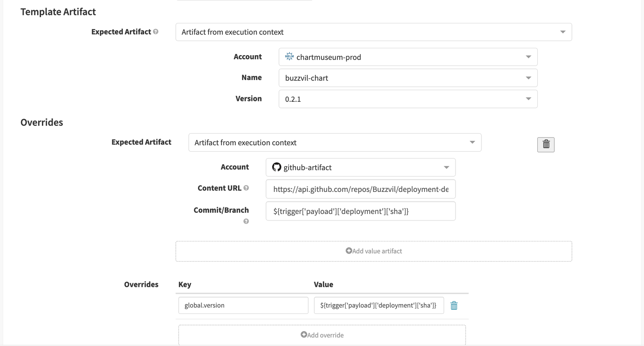Click help icon next to Content URL
644x346 pixels.
click(x=246, y=188)
